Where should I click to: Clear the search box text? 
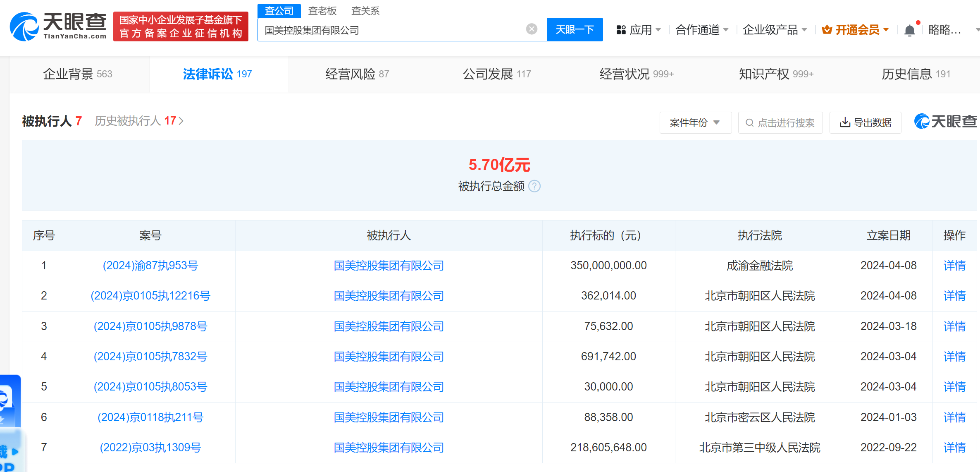(x=532, y=29)
